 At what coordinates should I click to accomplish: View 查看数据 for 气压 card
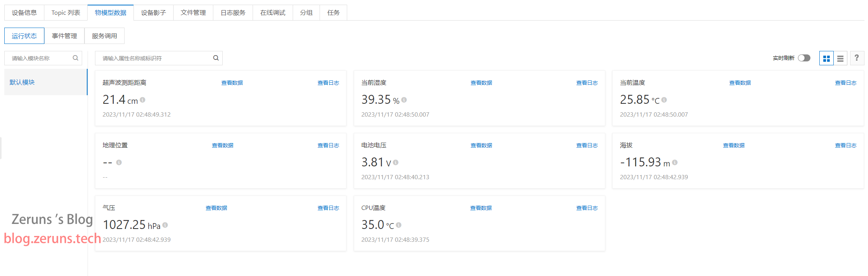click(216, 208)
